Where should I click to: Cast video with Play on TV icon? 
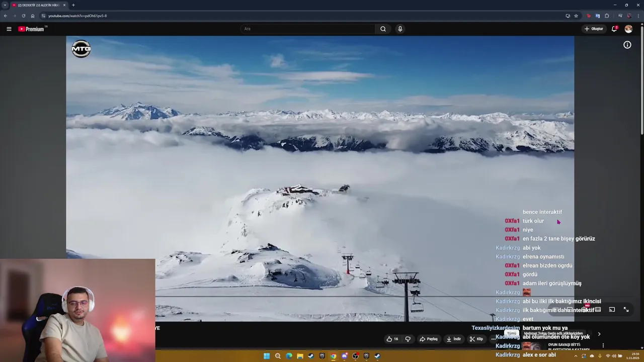612,310
